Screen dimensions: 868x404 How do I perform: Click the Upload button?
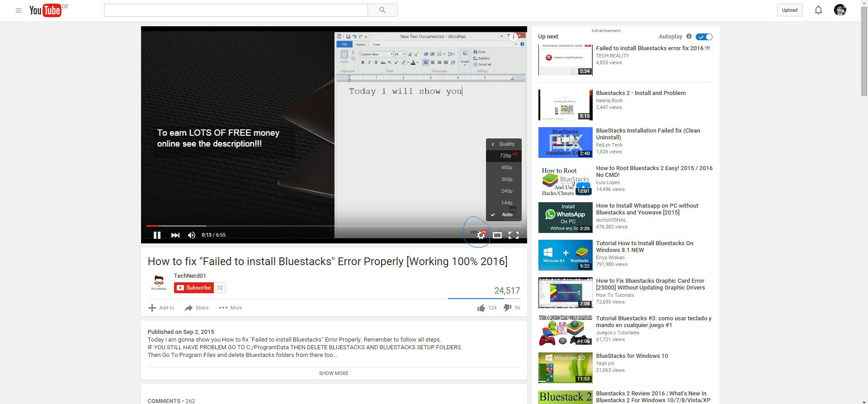(790, 10)
